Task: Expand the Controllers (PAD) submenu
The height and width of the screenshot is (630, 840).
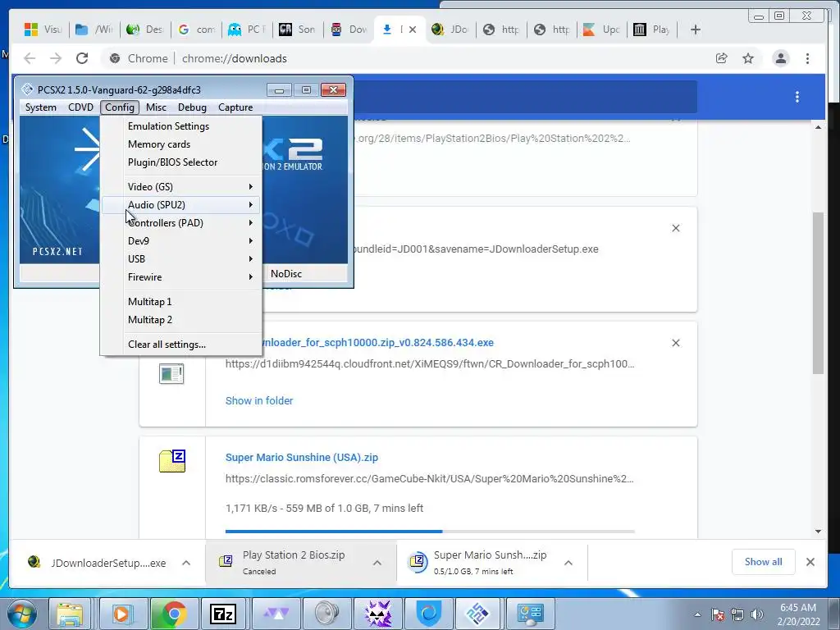Action: click(x=181, y=223)
